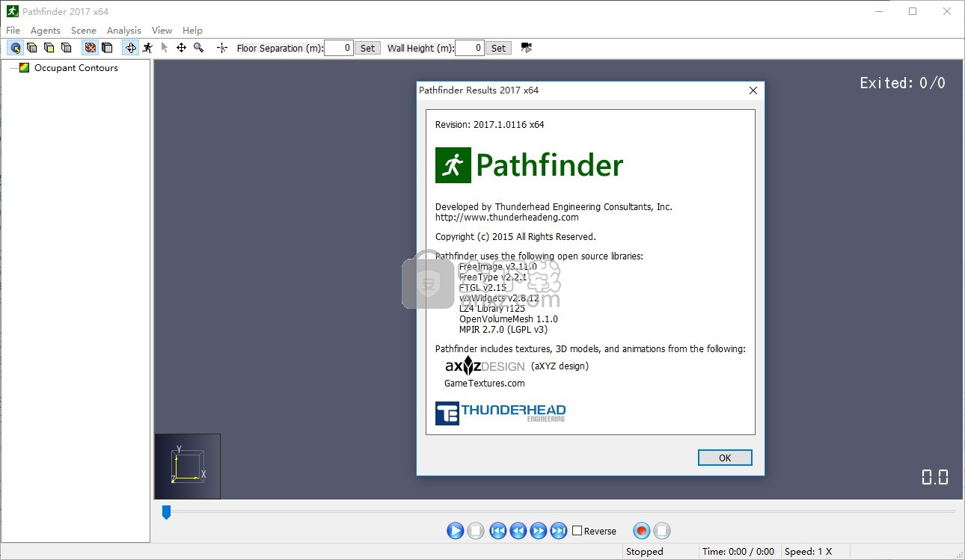This screenshot has width=965, height=560.
Task: Open the Agents menu
Action: pyautogui.click(x=46, y=30)
